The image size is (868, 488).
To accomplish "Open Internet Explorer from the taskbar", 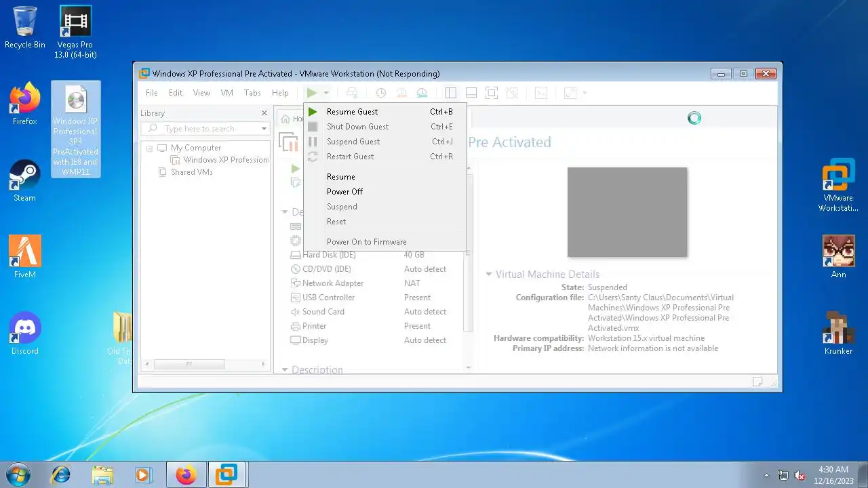I will pyautogui.click(x=61, y=475).
